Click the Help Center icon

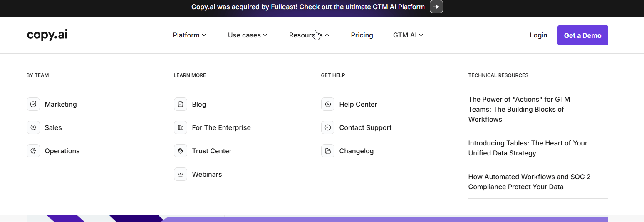point(328,104)
